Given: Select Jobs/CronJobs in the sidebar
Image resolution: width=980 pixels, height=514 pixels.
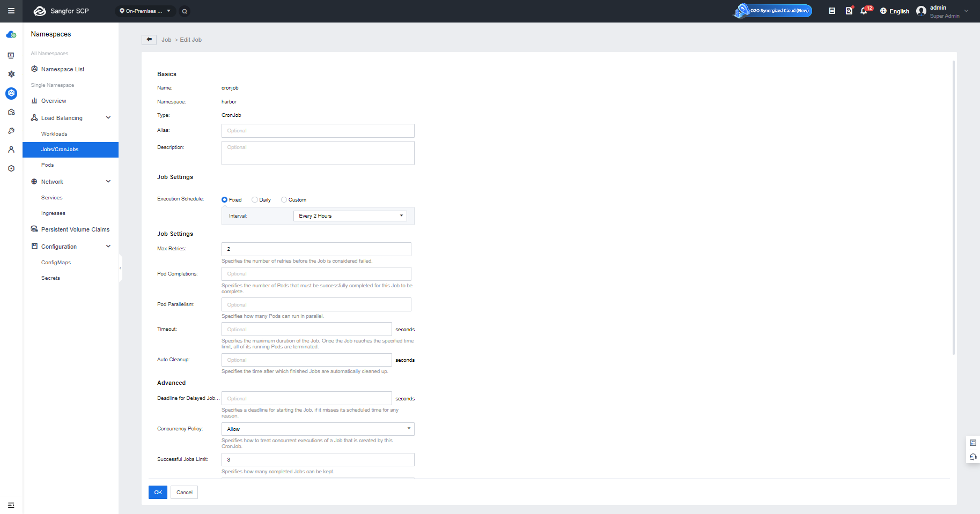Looking at the screenshot, I should click(x=70, y=150).
